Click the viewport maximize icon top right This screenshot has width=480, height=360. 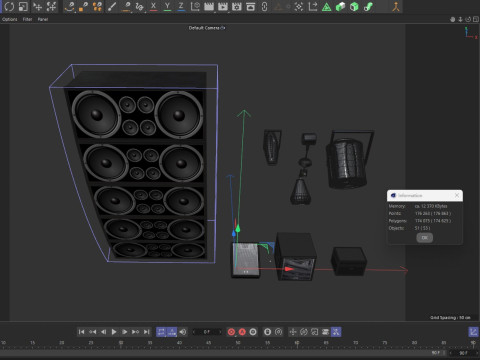[x=476, y=19]
